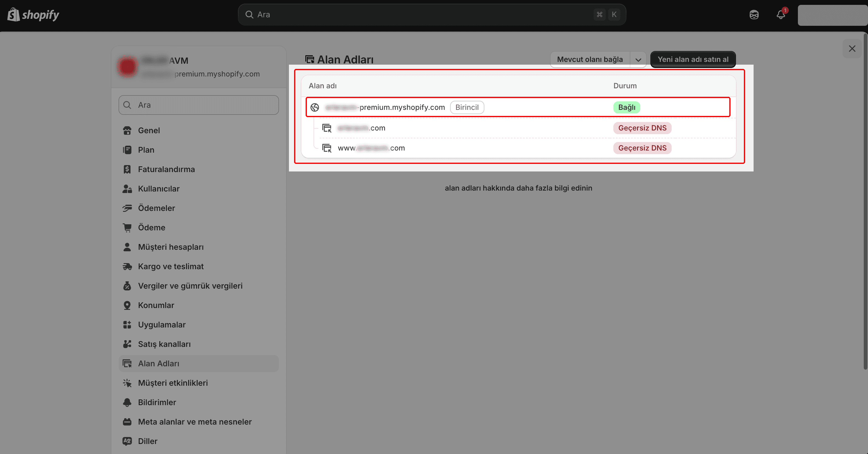Click the Bildirimler bell icon in sidebar
The image size is (868, 454).
(x=127, y=402)
